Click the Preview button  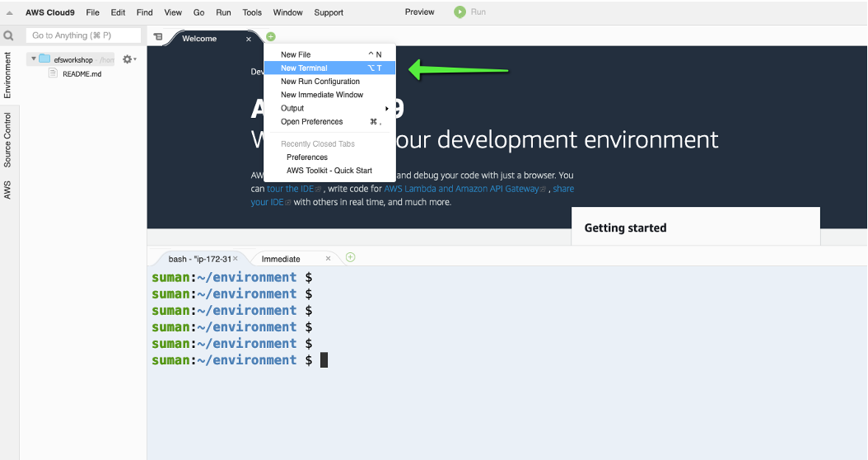419,12
